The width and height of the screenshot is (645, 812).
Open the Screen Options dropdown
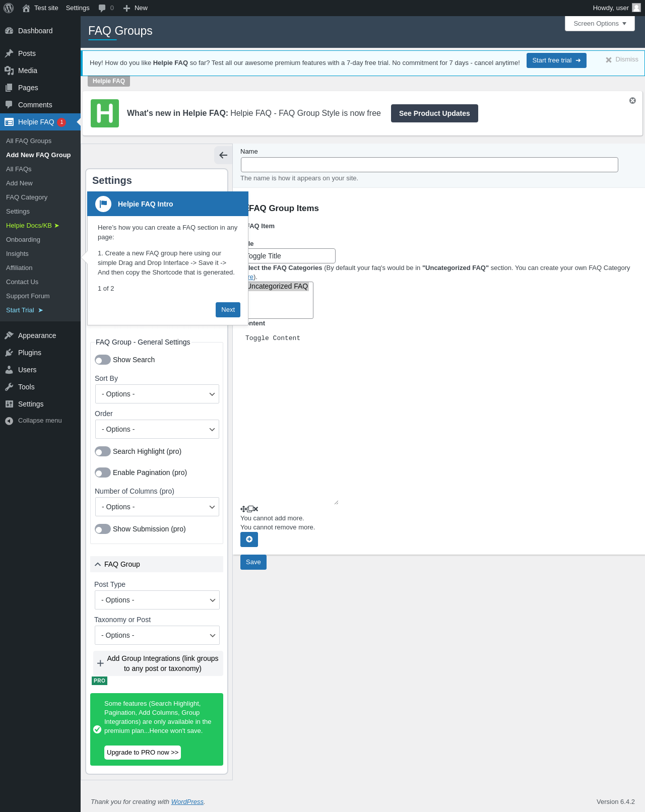(x=600, y=24)
